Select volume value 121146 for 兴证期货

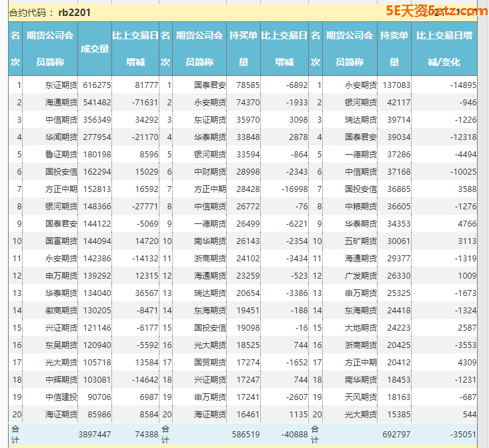[97, 328]
